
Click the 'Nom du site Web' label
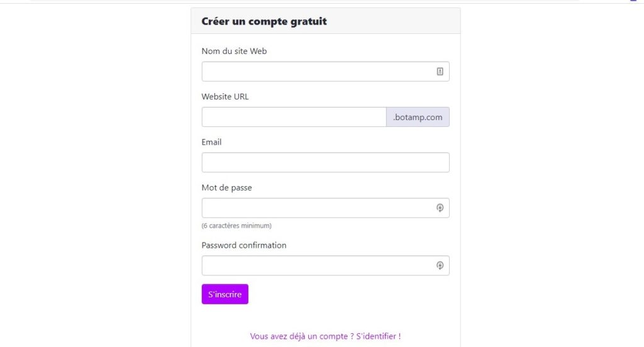(234, 52)
